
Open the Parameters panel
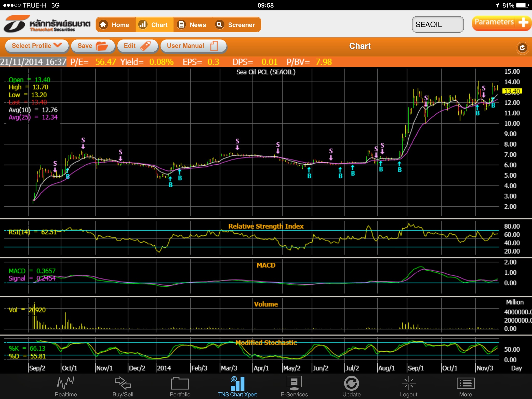click(501, 23)
